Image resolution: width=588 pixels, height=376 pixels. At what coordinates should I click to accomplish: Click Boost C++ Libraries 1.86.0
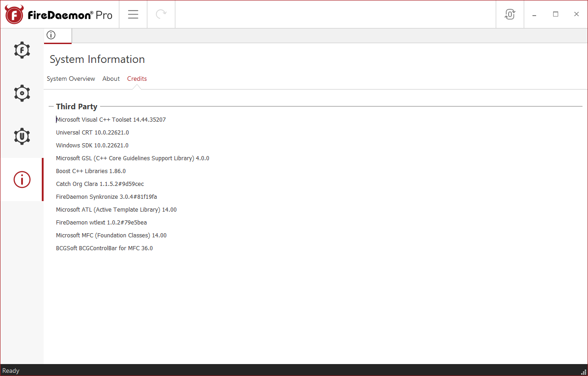[x=90, y=171]
